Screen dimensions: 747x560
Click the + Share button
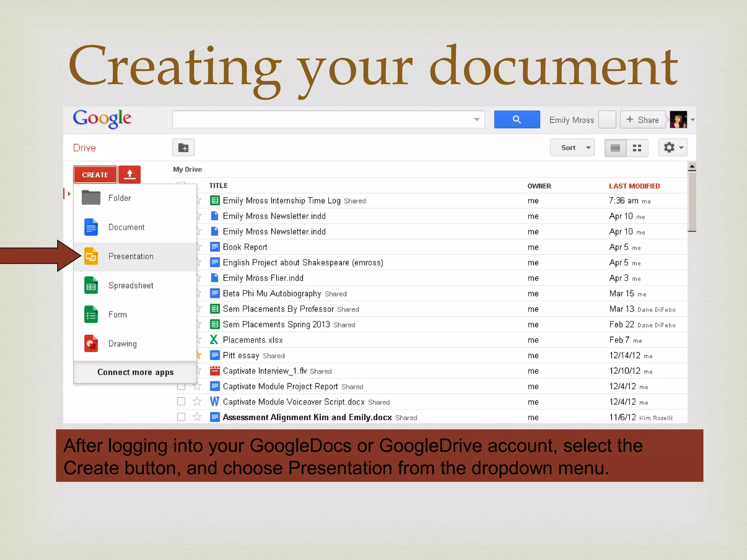click(x=643, y=120)
